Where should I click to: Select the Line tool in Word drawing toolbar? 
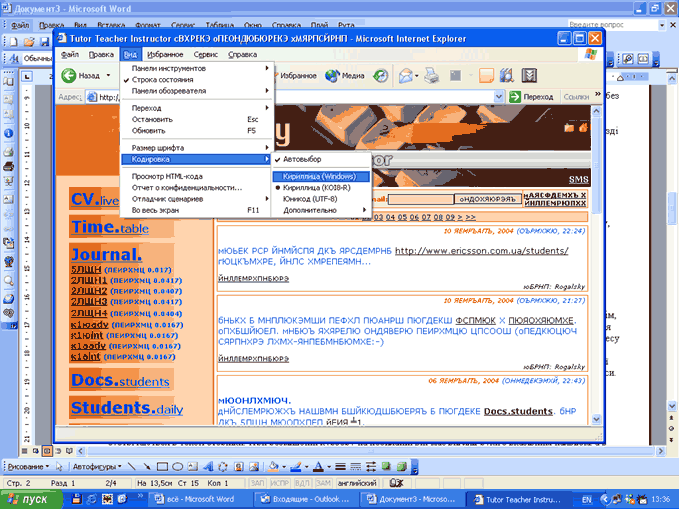pos(132,467)
